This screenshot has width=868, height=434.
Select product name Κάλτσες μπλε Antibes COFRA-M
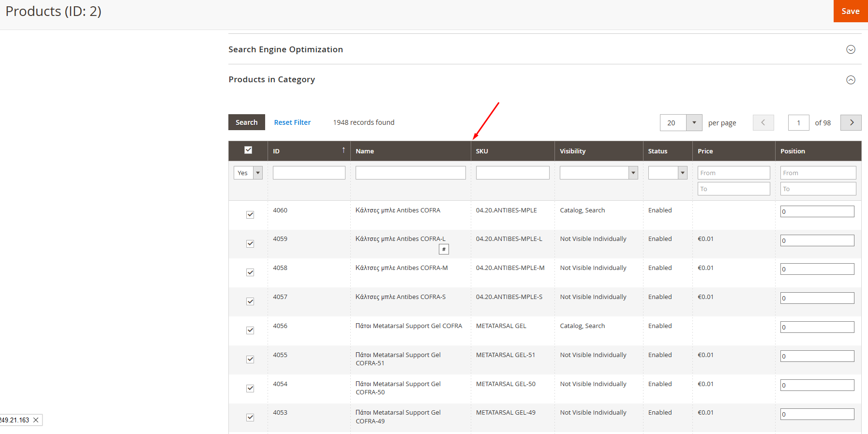402,268
